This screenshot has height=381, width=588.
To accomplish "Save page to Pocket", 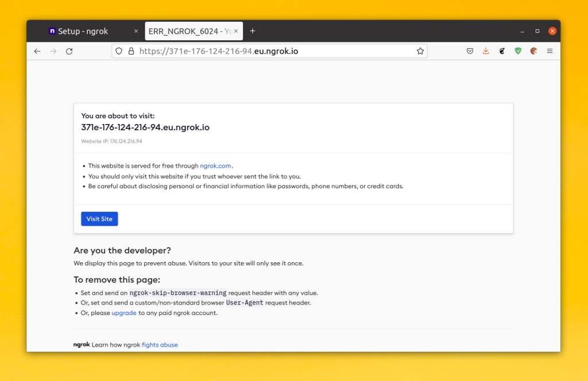I will [470, 51].
